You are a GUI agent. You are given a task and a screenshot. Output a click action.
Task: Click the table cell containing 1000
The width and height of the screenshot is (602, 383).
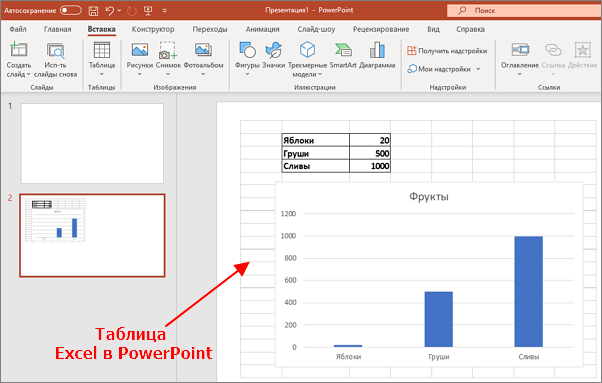coord(370,166)
